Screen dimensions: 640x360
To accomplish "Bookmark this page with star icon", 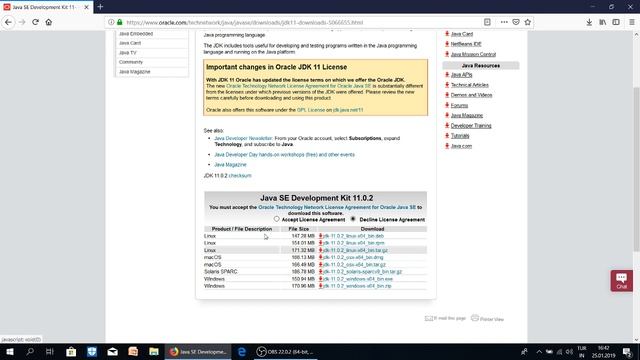I will click(x=528, y=22).
